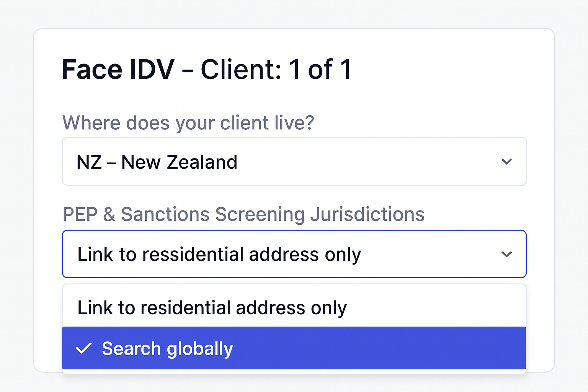Click the word 'globally' in highlighted option

[x=200, y=349]
